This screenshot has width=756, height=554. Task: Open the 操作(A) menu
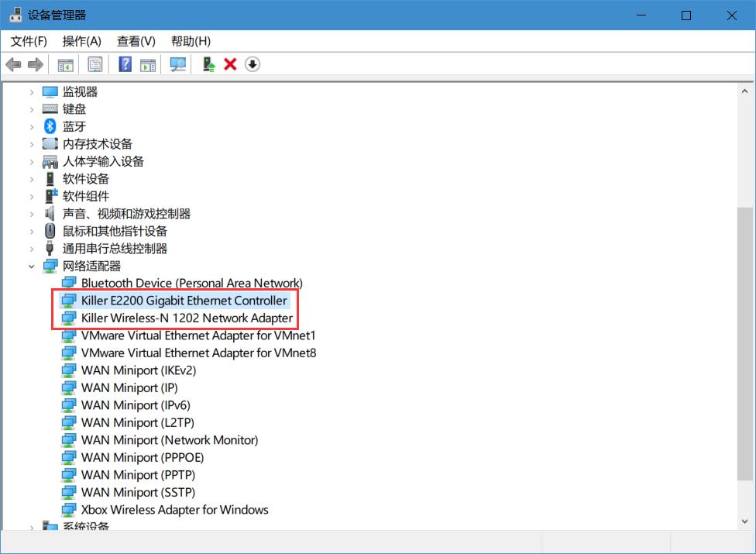(x=81, y=41)
